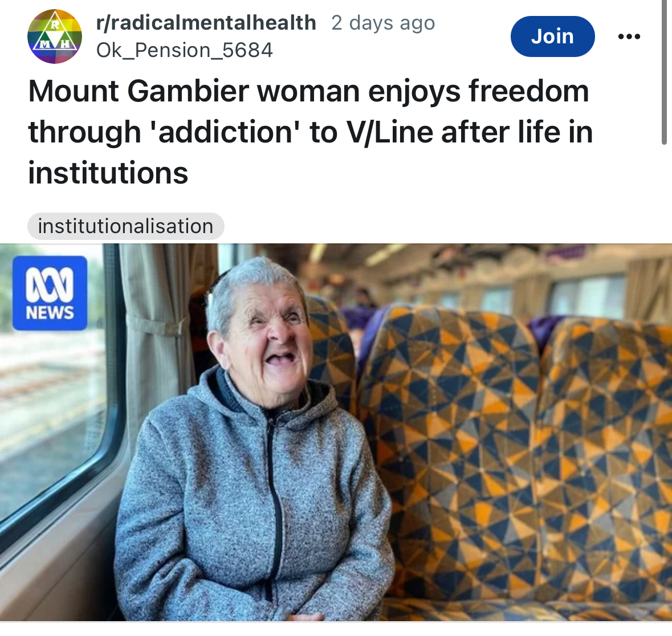This screenshot has height=636, width=672.
Task: Open the Mount Gambier woman post title
Action: [311, 132]
